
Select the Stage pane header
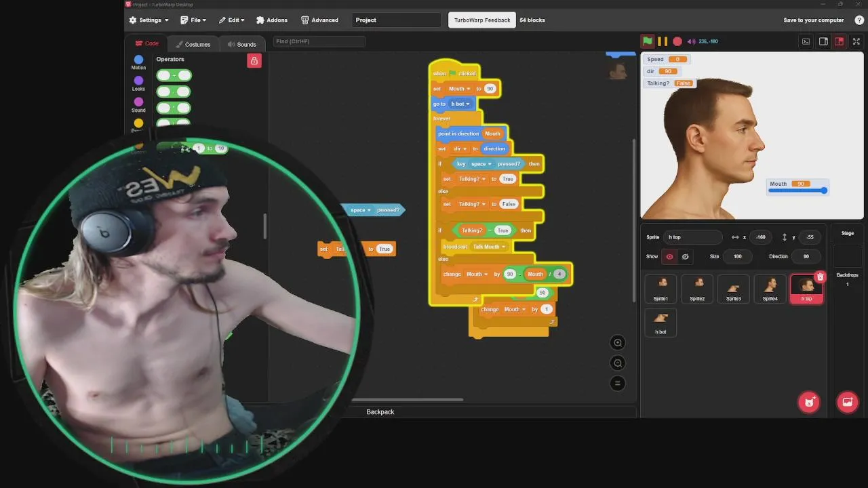tap(848, 233)
